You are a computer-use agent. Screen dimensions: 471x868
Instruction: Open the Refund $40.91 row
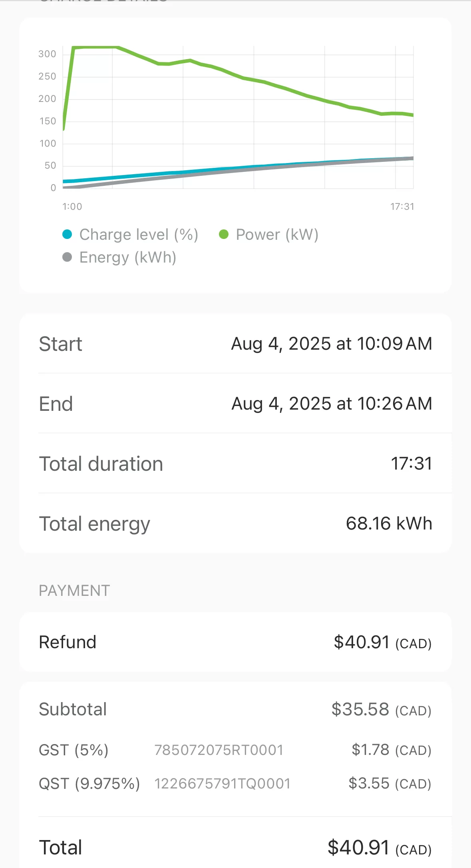coord(236,642)
